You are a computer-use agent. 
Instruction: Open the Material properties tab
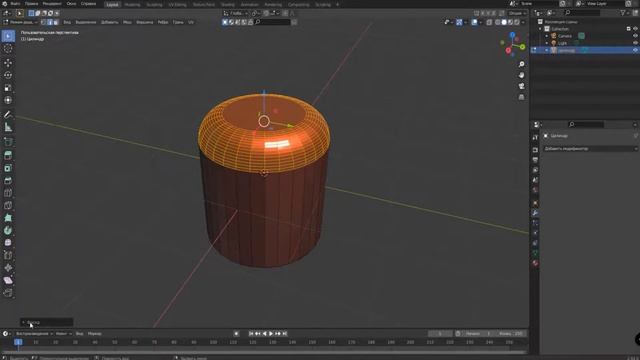click(535, 263)
